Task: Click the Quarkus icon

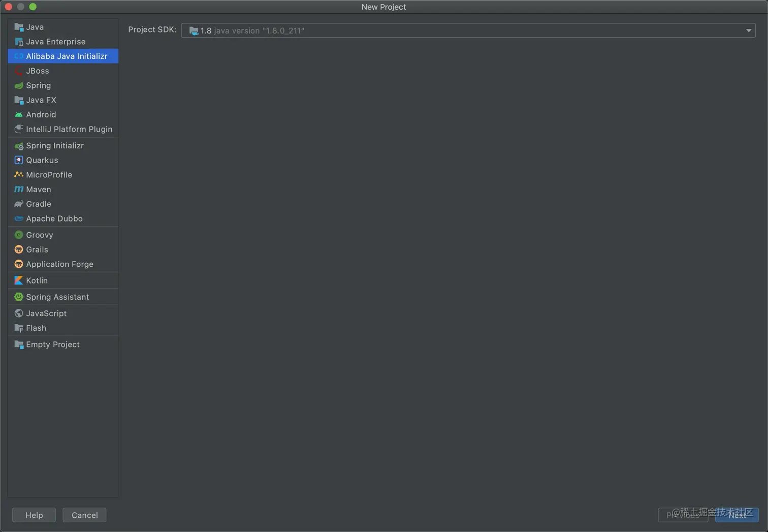Action: 19,160
